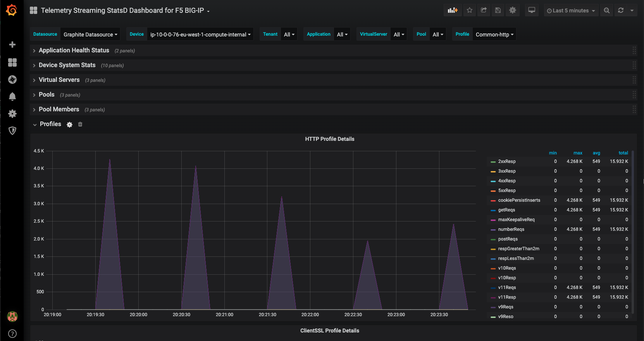Image resolution: width=644 pixels, height=341 pixels.
Task: Open the Create plus menu in sidebar
Action: pyautogui.click(x=12, y=45)
